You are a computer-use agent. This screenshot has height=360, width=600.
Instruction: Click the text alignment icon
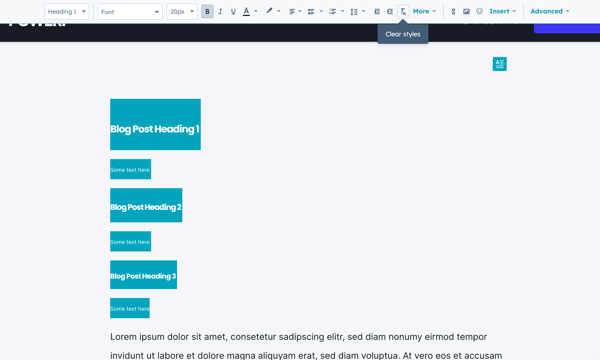(292, 11)
